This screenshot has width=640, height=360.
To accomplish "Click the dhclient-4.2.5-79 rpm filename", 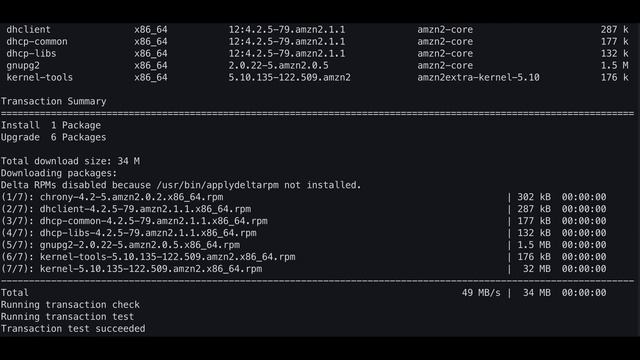I will coord(145,209).
